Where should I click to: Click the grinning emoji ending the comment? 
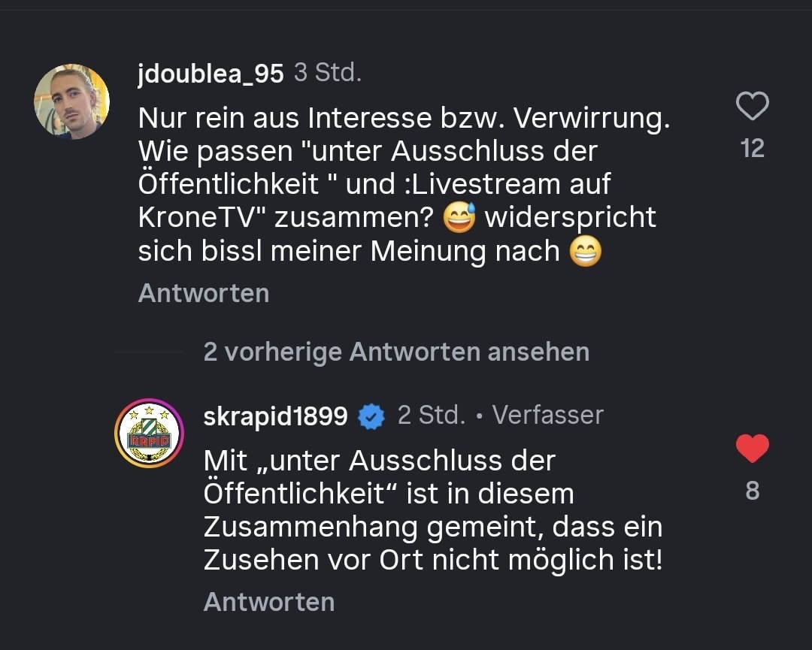click(x=586, y=252)
